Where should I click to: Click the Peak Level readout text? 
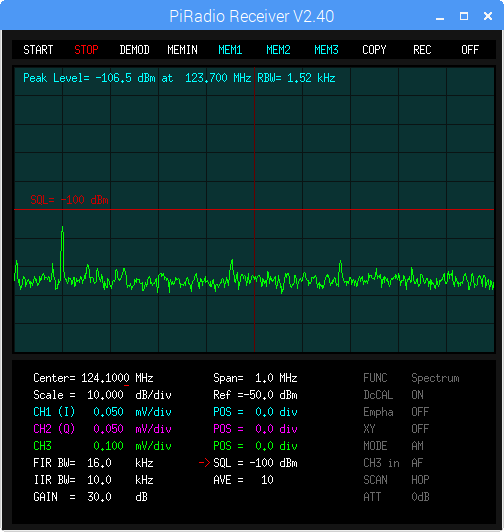(x=179, y=78)
